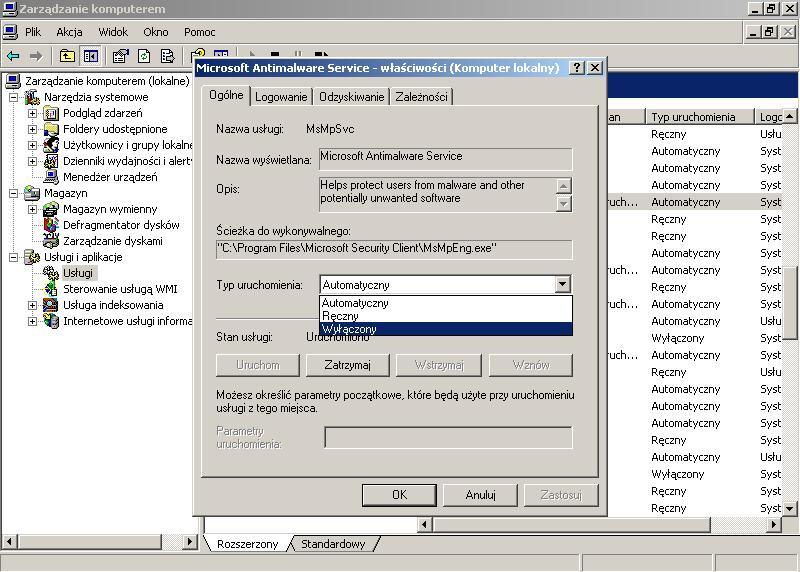Switch to the Logowanie tab

point(281,97)
